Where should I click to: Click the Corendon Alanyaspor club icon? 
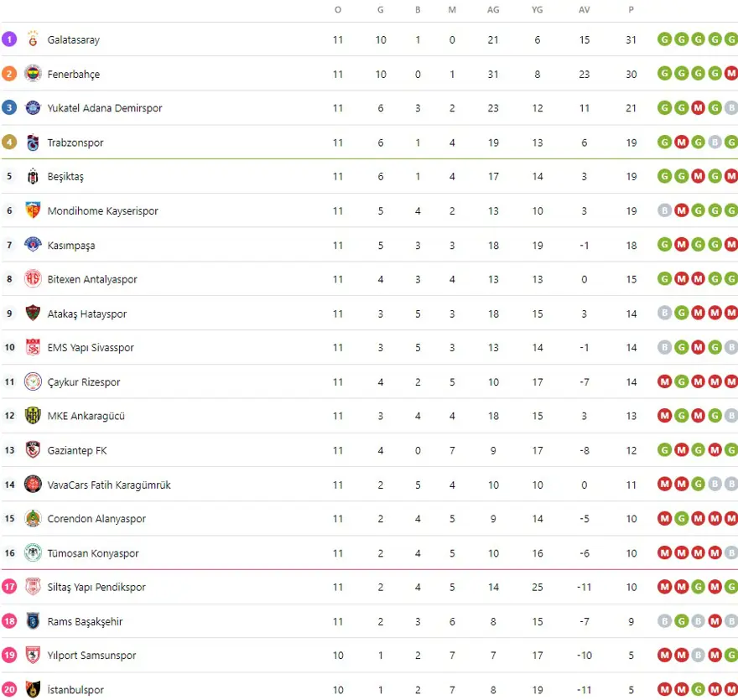point(33,519)
